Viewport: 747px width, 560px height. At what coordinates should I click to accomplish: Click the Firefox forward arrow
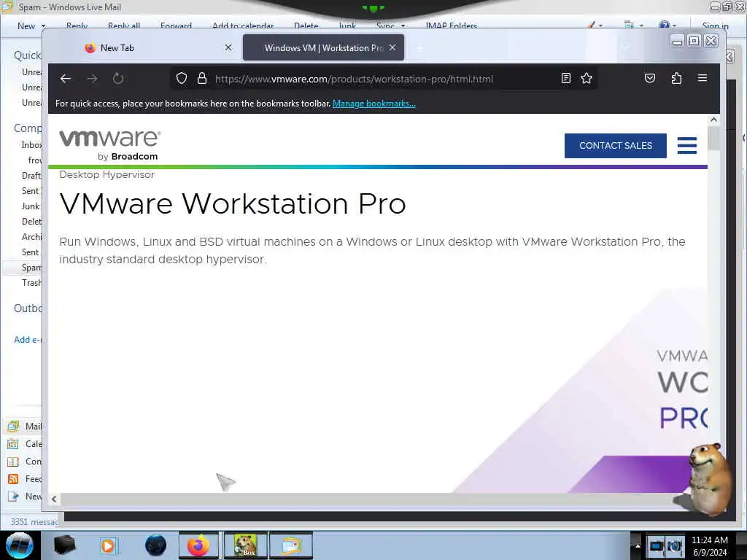pyautogui.click(x=92, y=79)
